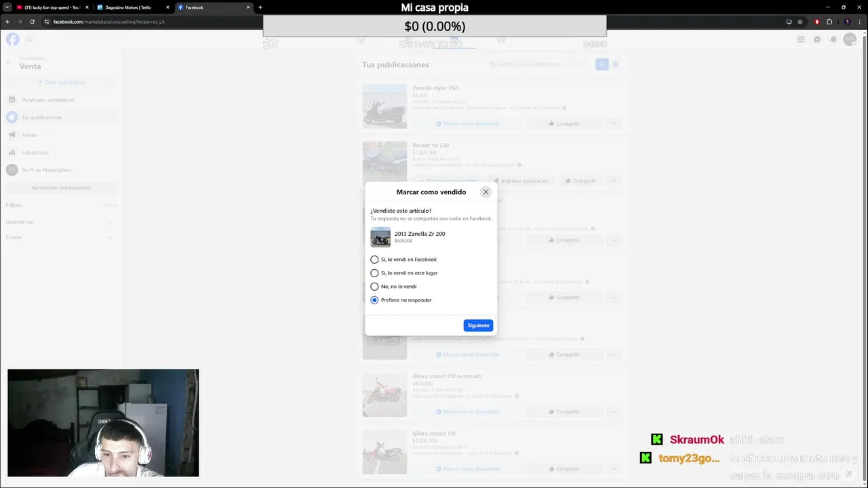Expand the Ordenar por filter
Viewport: 868px width, 488px height.
pos(61,222)
